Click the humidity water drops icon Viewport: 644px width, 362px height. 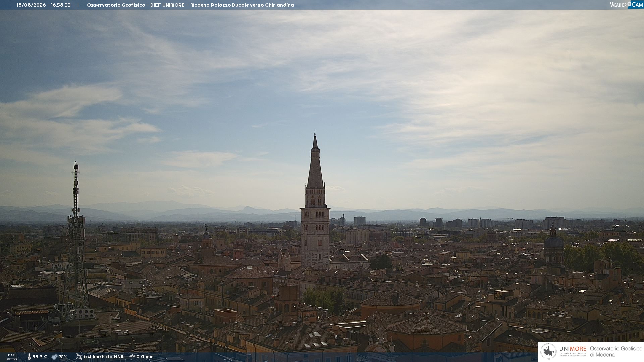click(x=54, y=357)
